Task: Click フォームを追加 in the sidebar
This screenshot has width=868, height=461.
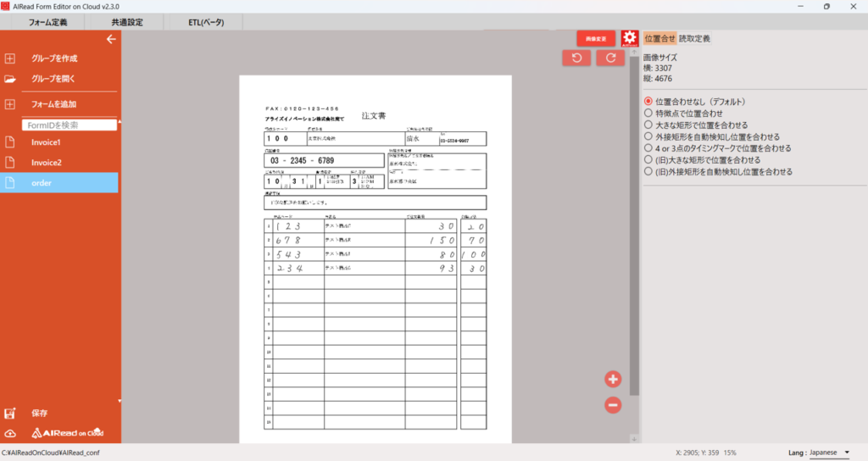Action: pos(54,104)
